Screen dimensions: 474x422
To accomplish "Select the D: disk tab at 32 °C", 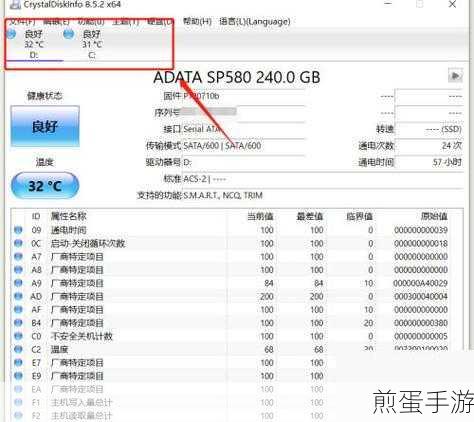I will coord(34,44).
